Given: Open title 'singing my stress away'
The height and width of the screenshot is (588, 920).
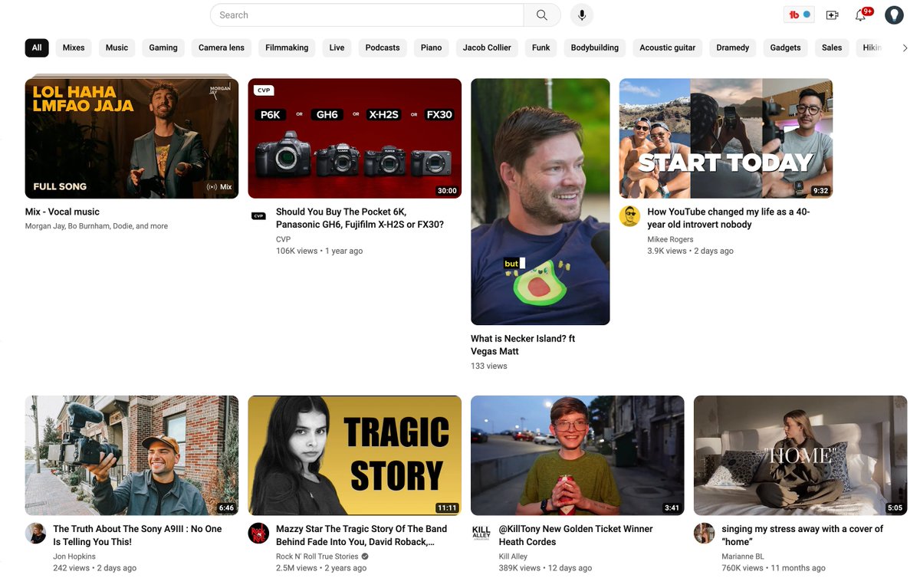Looking at the screenshot, I should pyautogui.click(x=802, y=535).
